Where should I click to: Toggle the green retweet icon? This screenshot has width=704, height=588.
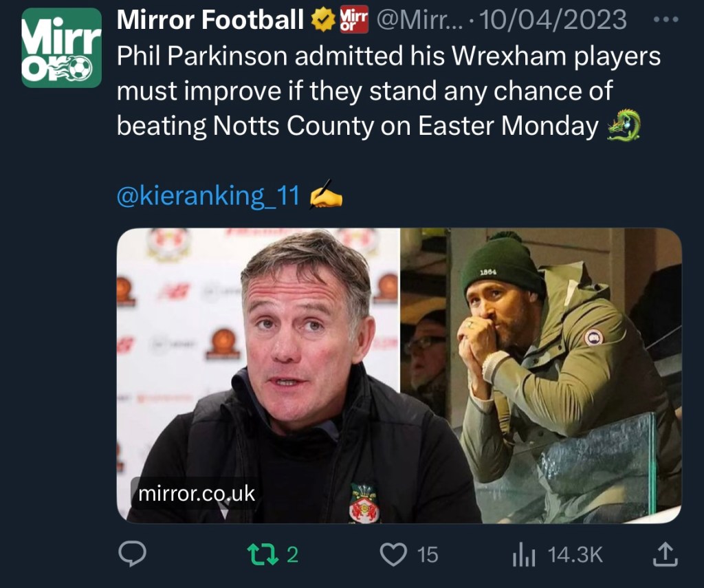tap(263, 554)
